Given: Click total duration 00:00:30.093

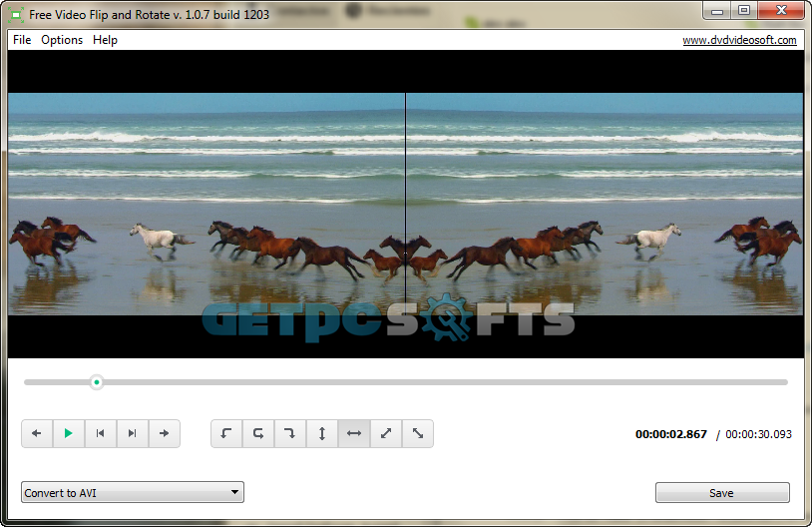Looking at the screenshot, I should pos(759,434).
